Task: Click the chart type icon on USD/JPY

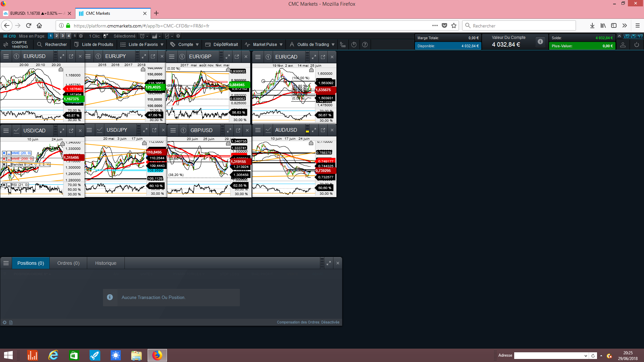Action: [x=100, y=130]
